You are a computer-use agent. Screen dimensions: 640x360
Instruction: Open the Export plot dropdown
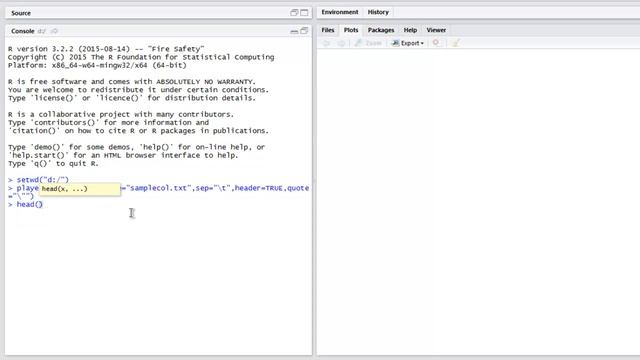[408, 43]
